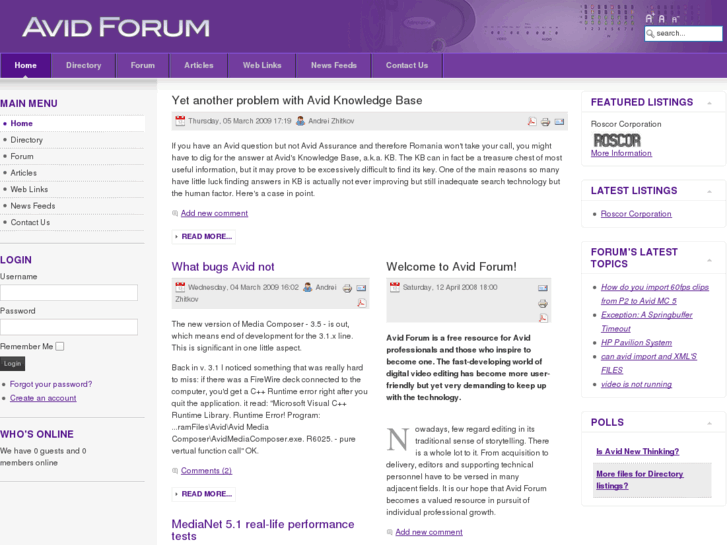Open PDF of What bugs Avid not
The height and width of the screenshot is (545, 727).
tap(362, 303)
